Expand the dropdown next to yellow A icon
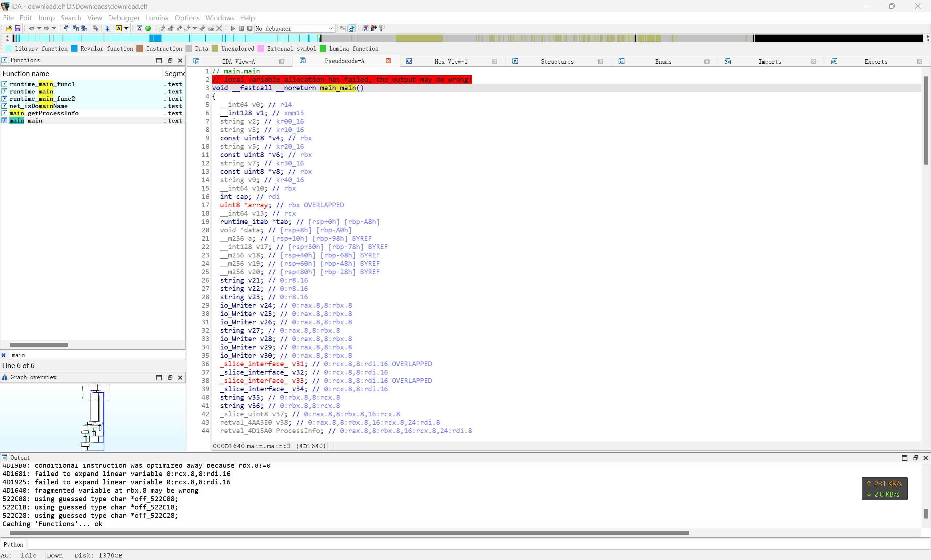Viewport: 931px width, 560px height. click(x=127, y=28)
